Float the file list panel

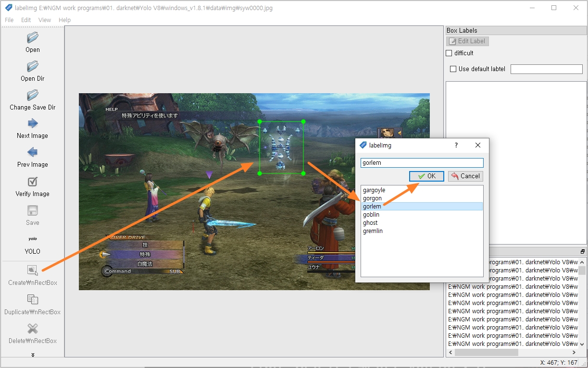[583, 252]
